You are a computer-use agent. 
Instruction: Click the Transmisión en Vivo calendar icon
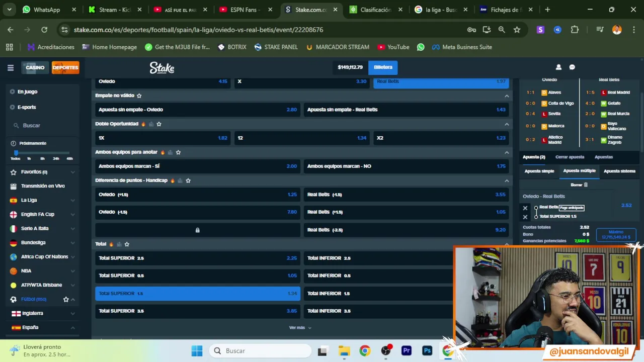14,186
